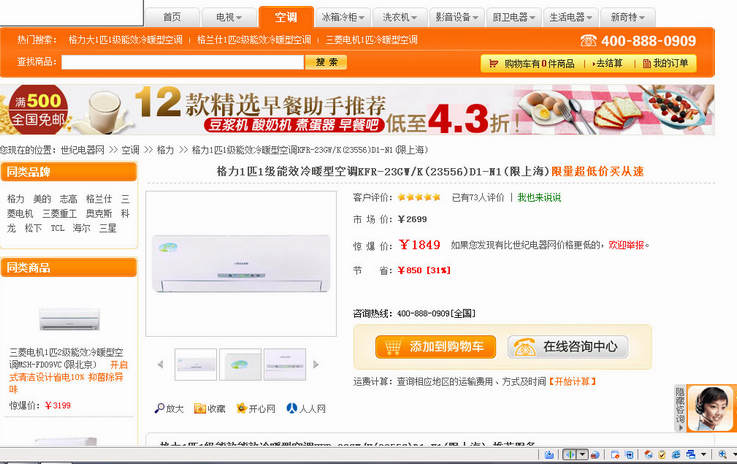Select first air conditioner thumbnail
The image size is (737, 464).
tap(196, 364)
